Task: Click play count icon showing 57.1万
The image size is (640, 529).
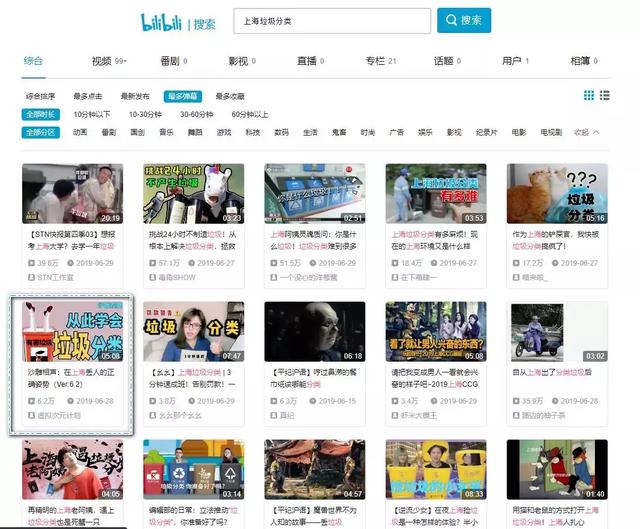Action: click(x=152, y=263)
